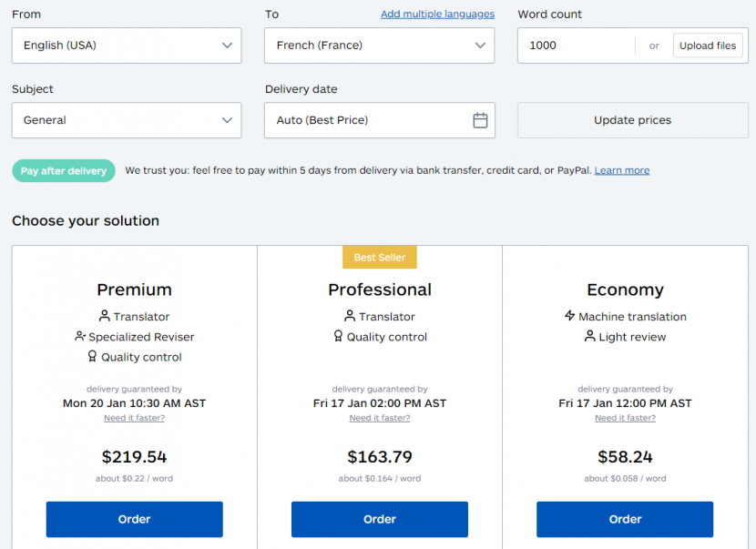The height and width of the screenshot is (549, 756).
Task: Click the calendar icon in Delivery date
Action: [480, 120]
